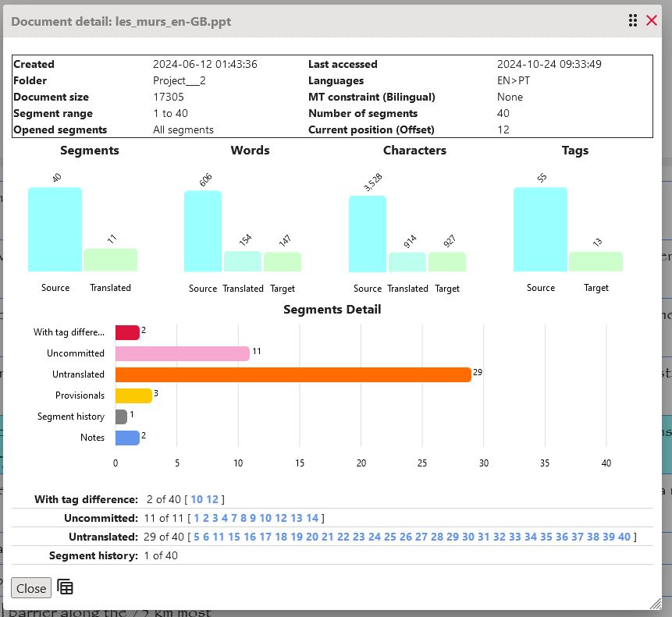Jump to untranslated segment 36
The width and height of the screenshot is (672, 617).
[562, 537]
